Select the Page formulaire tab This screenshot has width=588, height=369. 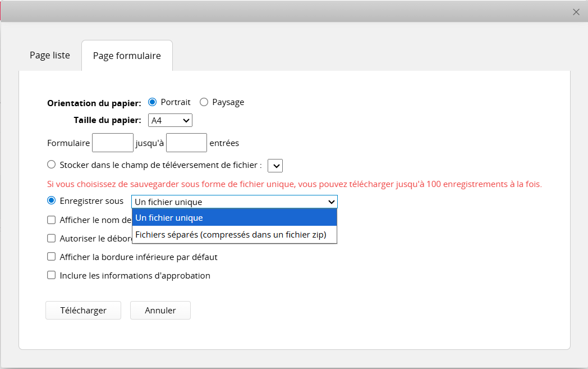[127, 56]
